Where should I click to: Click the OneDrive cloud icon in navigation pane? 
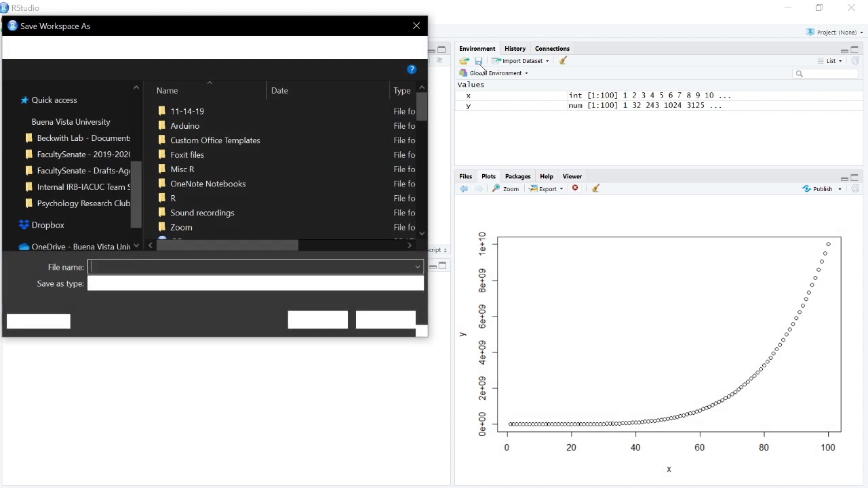click(x=24, y=247)
